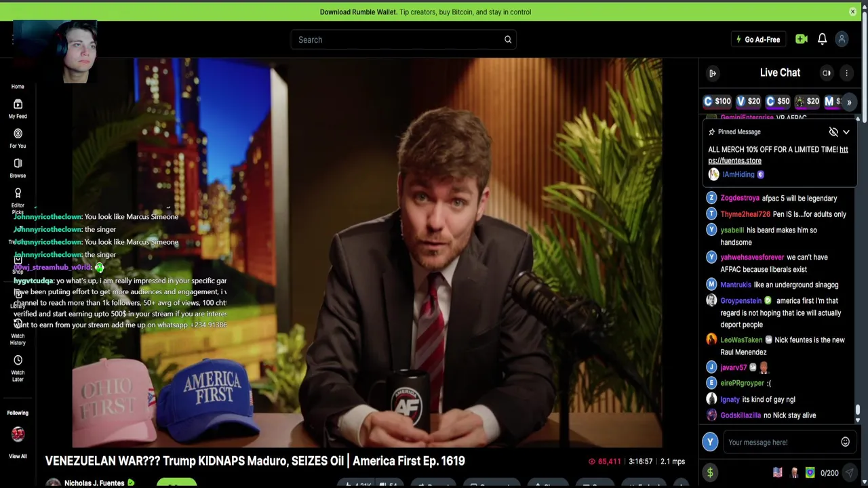Click the search magnifier icon
Screen dimensions: 868x488
[508, 39]
